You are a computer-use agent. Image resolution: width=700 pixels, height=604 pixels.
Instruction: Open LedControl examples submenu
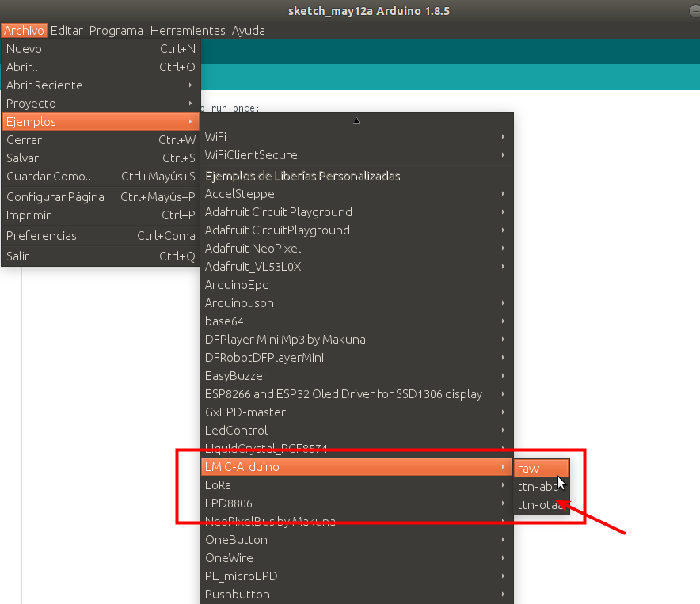coord(356,431)
